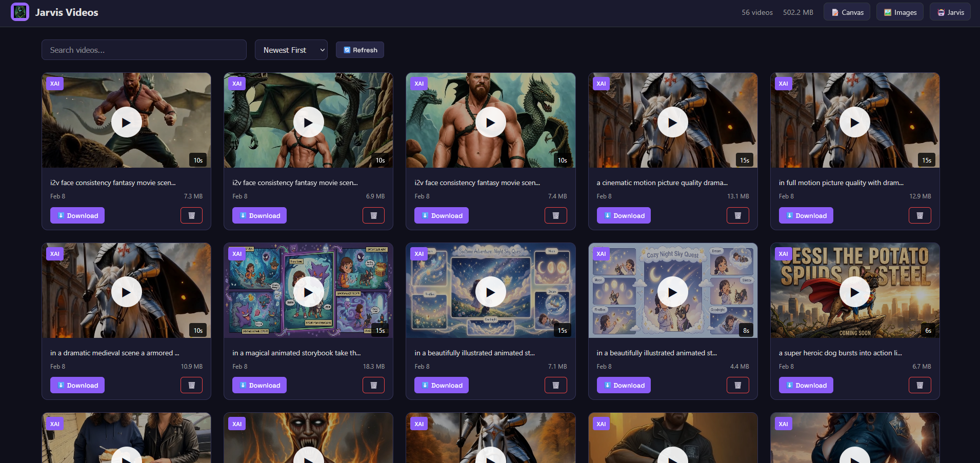The height and width of the screenshot is (463, 980).
Task: Open the Canvas page
Action: pyautogui.click(x=847, y=12)
